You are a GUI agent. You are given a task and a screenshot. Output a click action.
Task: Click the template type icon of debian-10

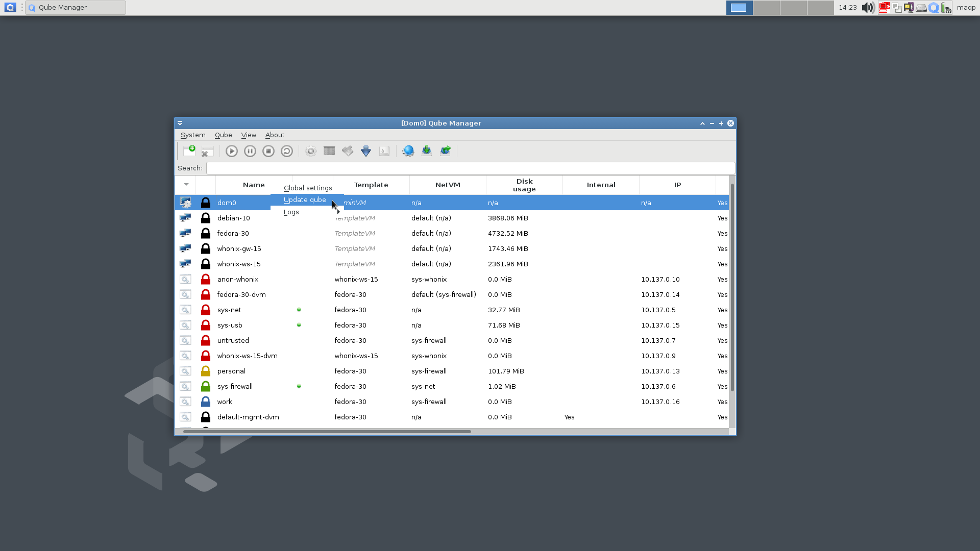click(x=185, y=218)
